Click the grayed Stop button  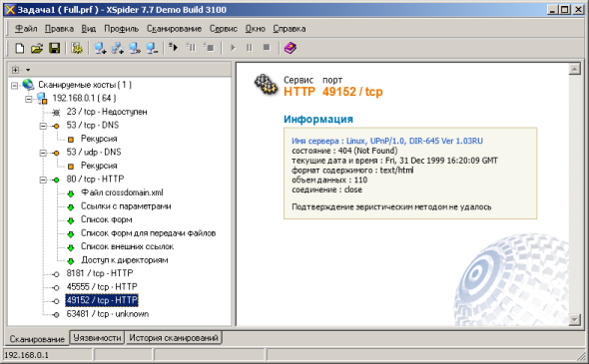pyautogui.click(x=267, y=48)
